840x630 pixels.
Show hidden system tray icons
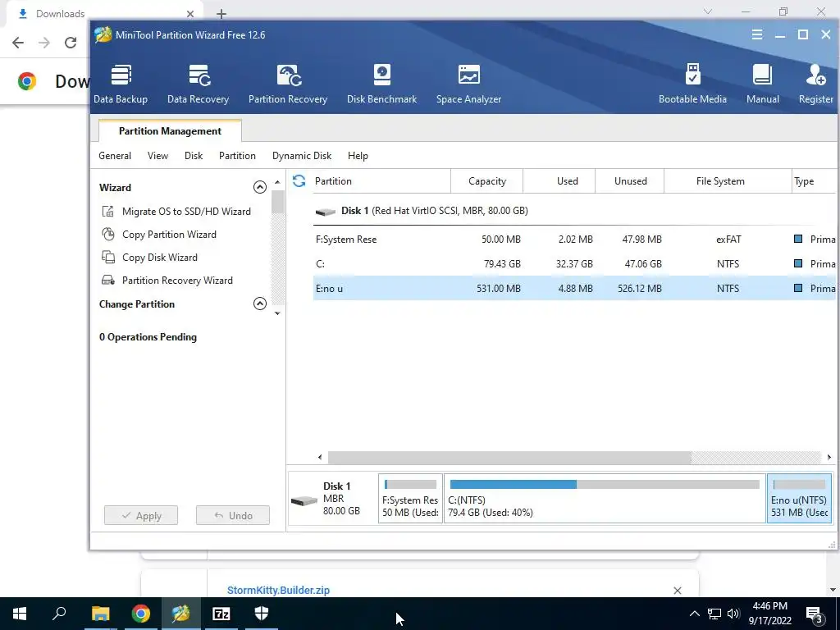click(694, 614)
